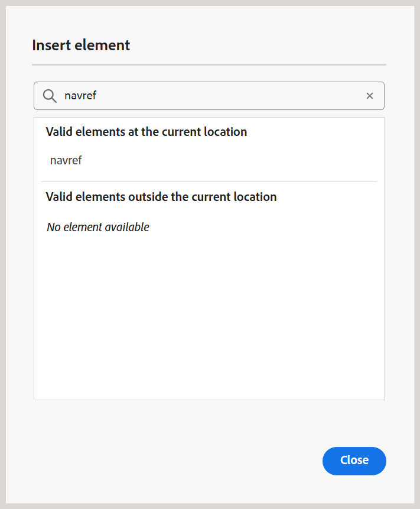Click the empty footer area left of Close
The image size is (420, 509).
[x=175, y=461]
